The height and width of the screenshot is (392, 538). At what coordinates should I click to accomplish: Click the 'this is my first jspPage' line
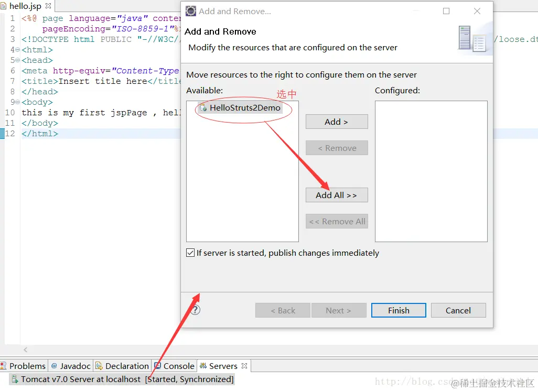click(x=101, y=113)
